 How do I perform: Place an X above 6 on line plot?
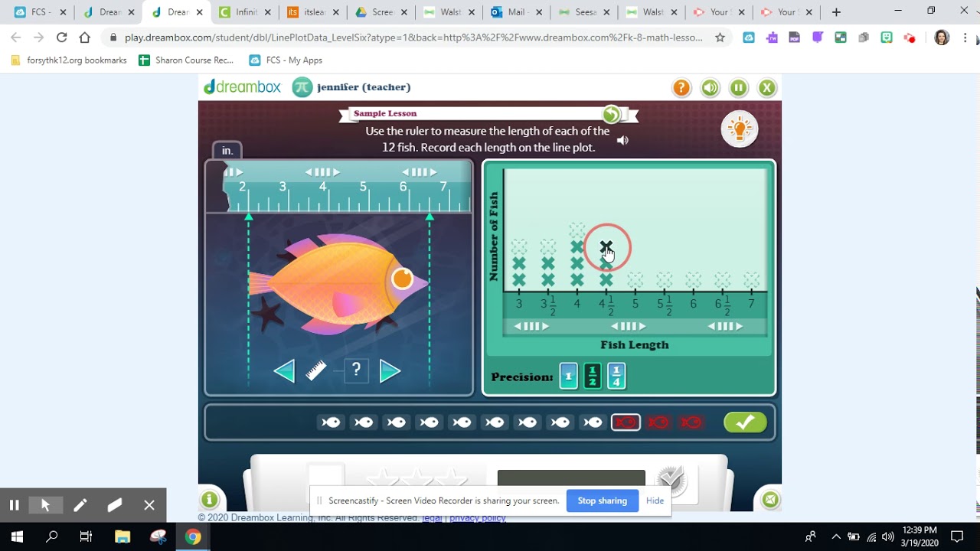[x=694, y=280]
